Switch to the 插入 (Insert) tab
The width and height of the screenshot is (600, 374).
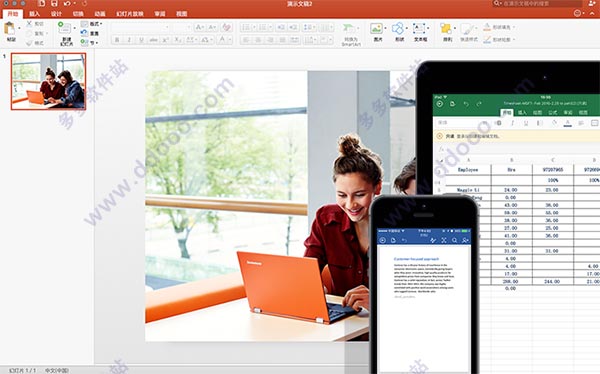pyautogui.click(x=34, y=14)
